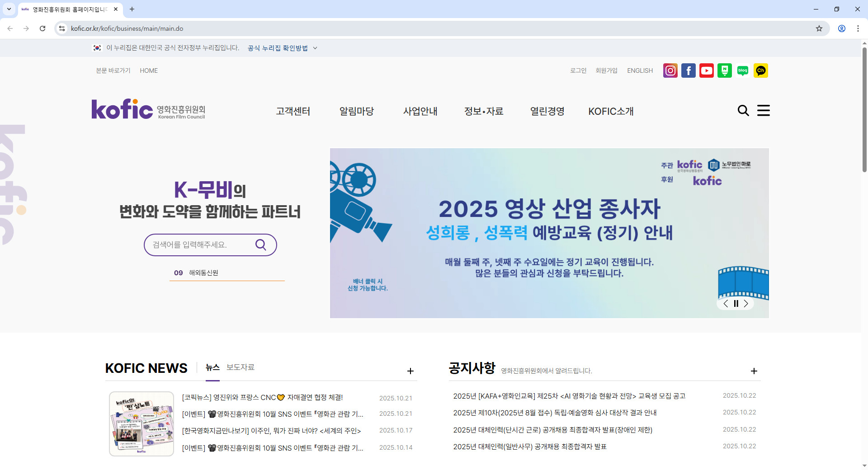Open the browser profile icon

point(841,28)
